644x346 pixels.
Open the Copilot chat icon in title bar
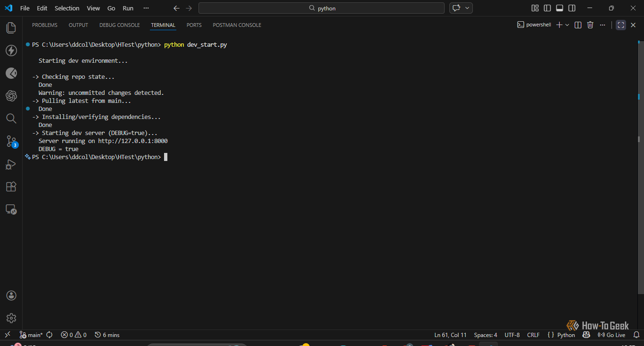point(456,8)
